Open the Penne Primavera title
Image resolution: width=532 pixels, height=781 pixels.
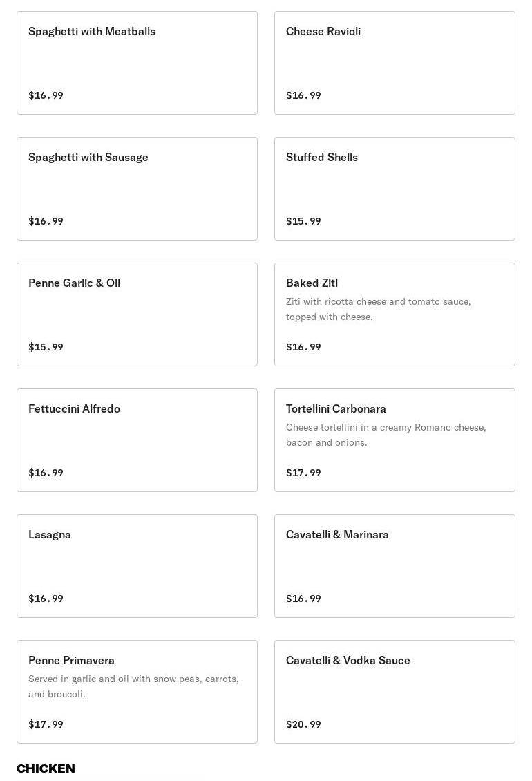[71, 660]
